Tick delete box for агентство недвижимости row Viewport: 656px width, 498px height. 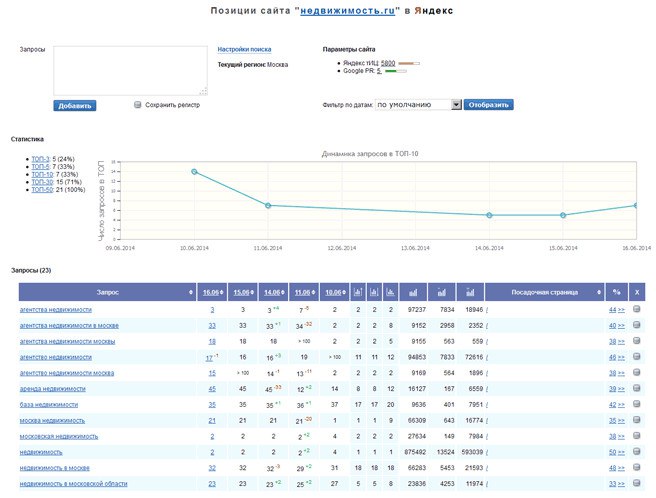click(636, 357)
